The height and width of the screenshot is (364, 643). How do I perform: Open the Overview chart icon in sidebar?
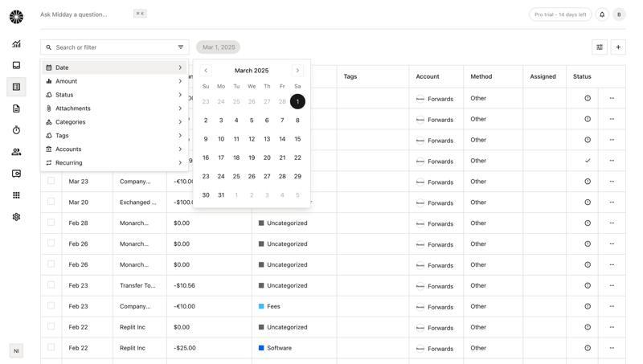tap(16, 44)
